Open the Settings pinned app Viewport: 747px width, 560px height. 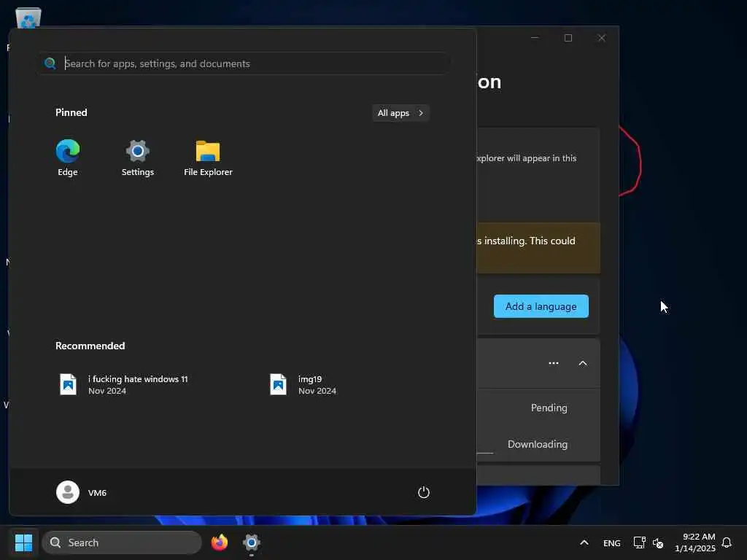[x=138, y=158]
